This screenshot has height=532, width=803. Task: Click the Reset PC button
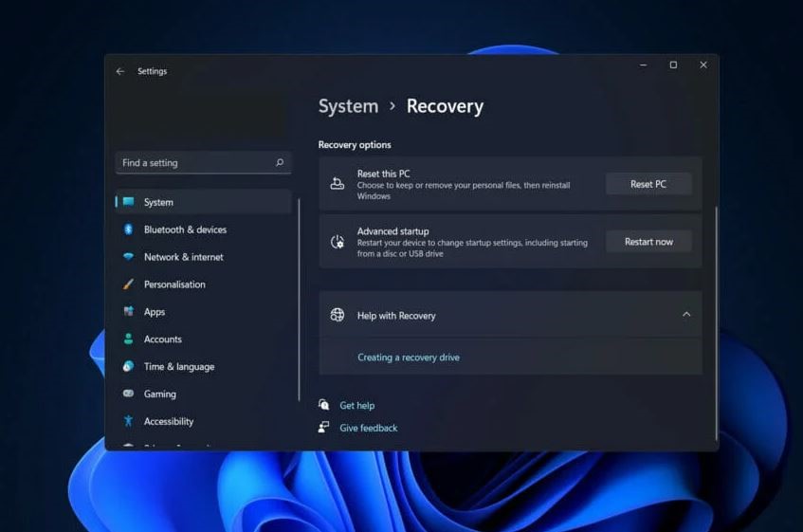click(648, 184)
